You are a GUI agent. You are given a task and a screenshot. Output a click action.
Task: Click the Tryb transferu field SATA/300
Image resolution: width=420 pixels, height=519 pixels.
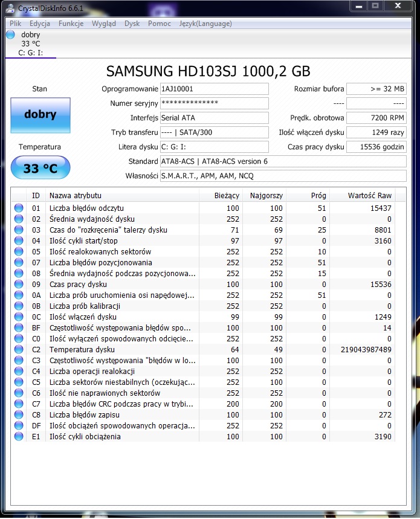pyautogui.click(x=214, y=132)
